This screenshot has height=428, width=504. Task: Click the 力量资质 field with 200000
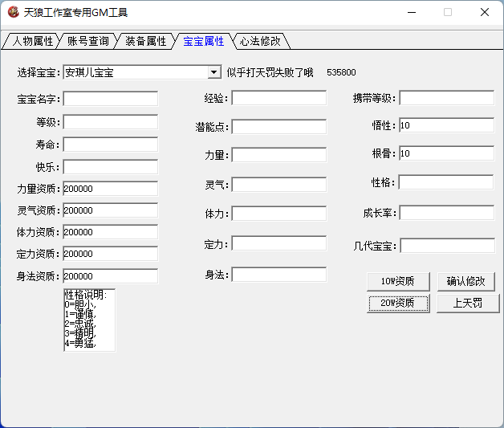(x=111, y=189)
